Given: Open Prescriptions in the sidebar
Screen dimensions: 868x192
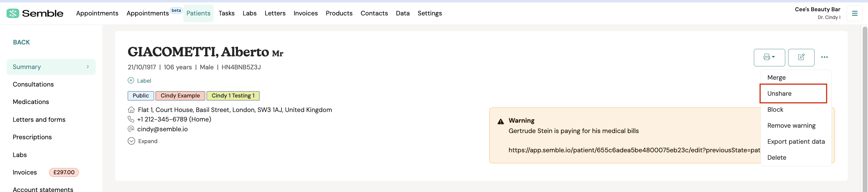Looking at the screenshot, I should (32, 137).
